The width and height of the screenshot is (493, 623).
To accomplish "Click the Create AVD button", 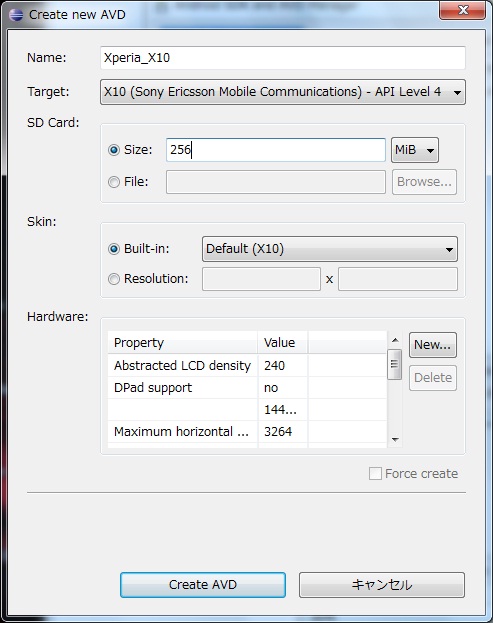I will 203,584.
